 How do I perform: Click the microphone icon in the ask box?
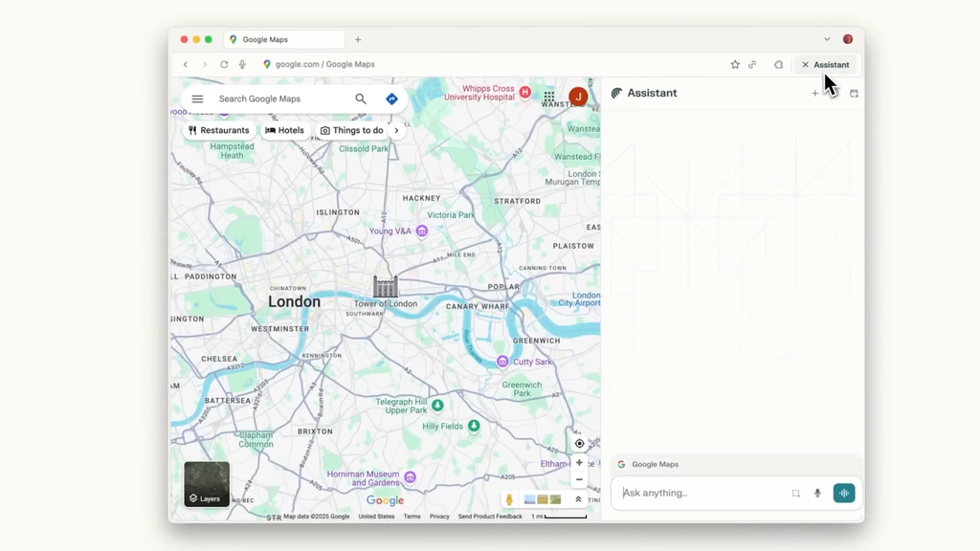point(817,493)
